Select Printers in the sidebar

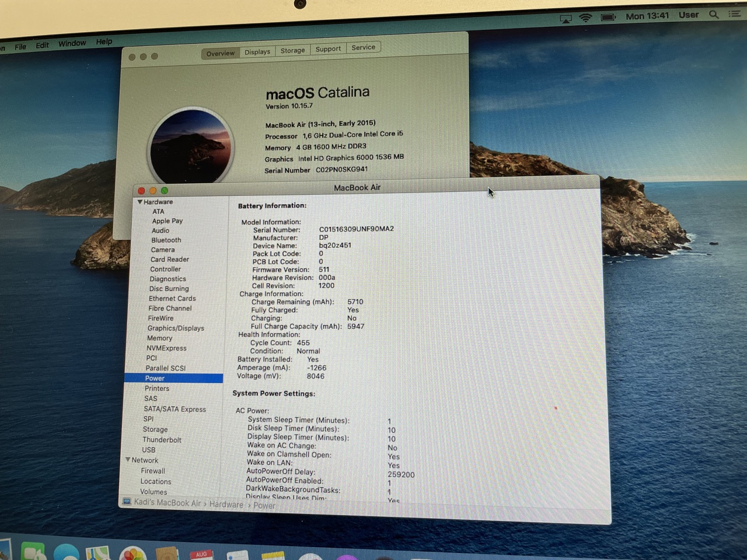click(x=157, y=388)
